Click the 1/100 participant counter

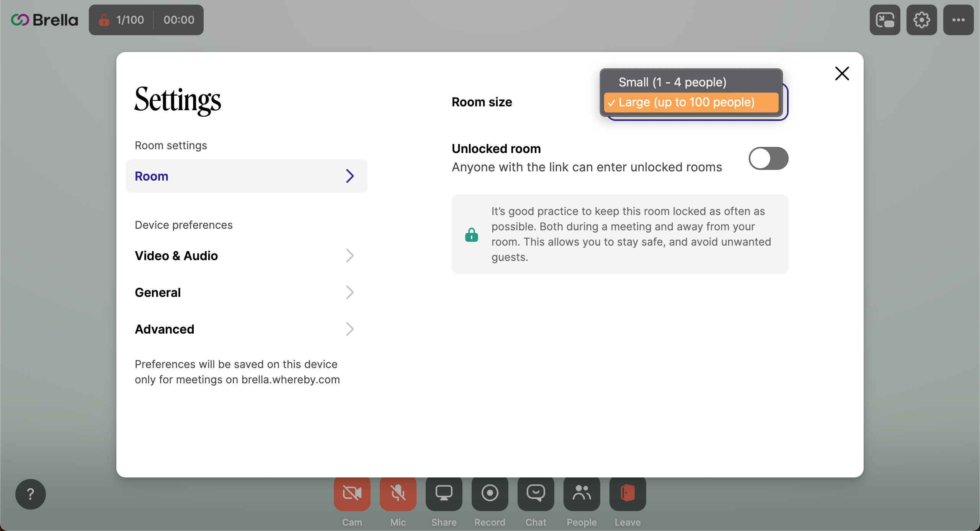pyautogui.click(x=130, y=20)
